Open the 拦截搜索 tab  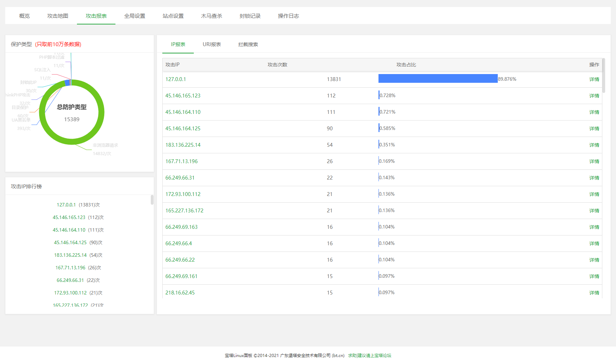coord(248,44)
